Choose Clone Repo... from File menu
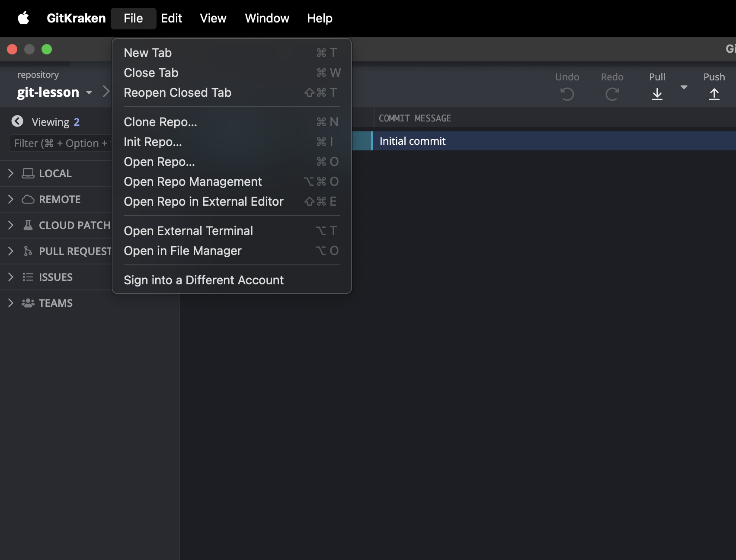Screen dimensions: 736x560 (x=160, y=122)
